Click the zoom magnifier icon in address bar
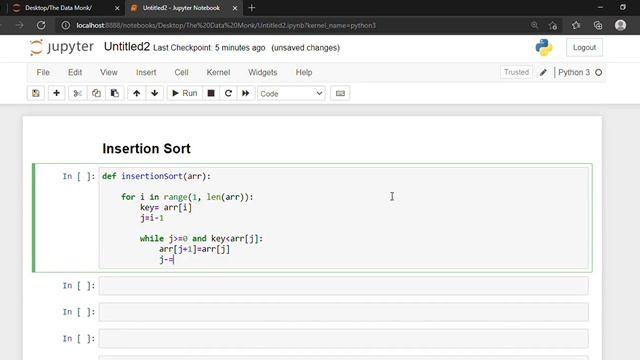 [534, 25]
